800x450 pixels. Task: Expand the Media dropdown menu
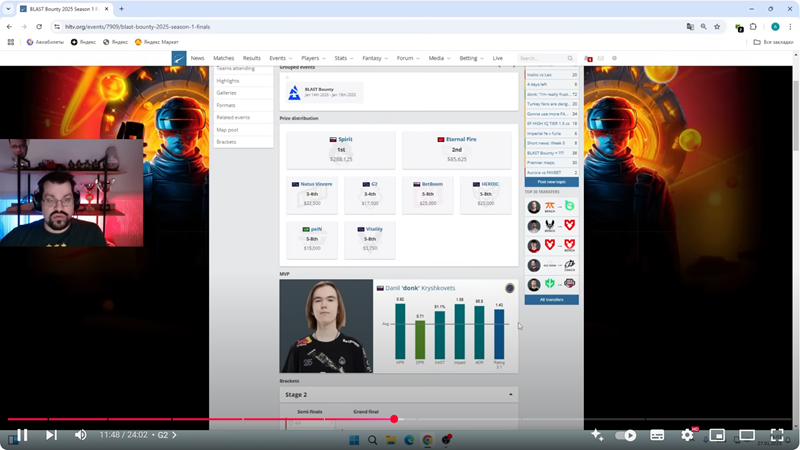439,58
